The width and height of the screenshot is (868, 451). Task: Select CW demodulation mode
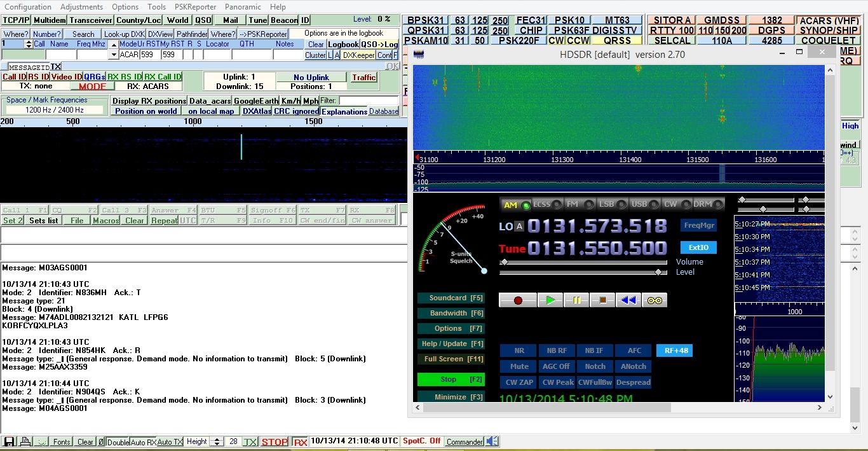[x=676, y=205]
